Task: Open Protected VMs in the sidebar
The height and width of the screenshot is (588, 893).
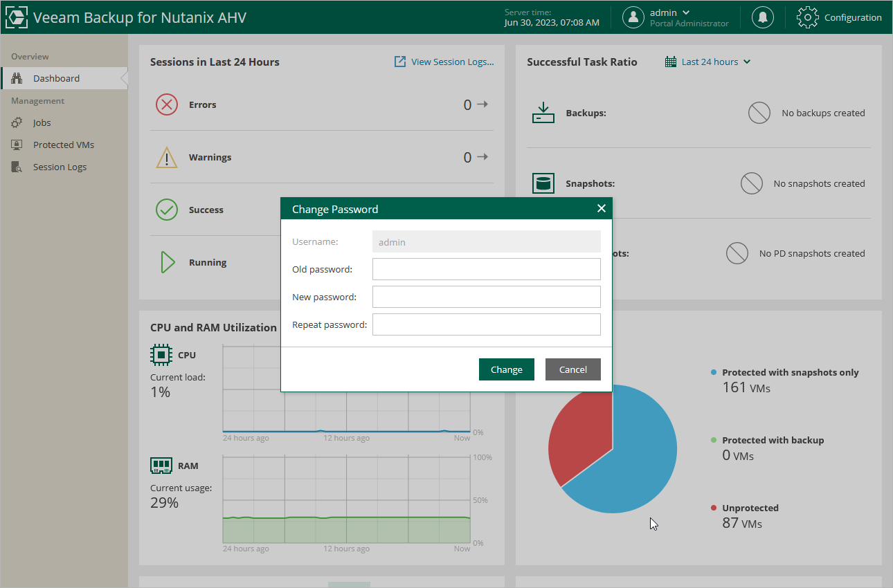Action: click(64, 145)
